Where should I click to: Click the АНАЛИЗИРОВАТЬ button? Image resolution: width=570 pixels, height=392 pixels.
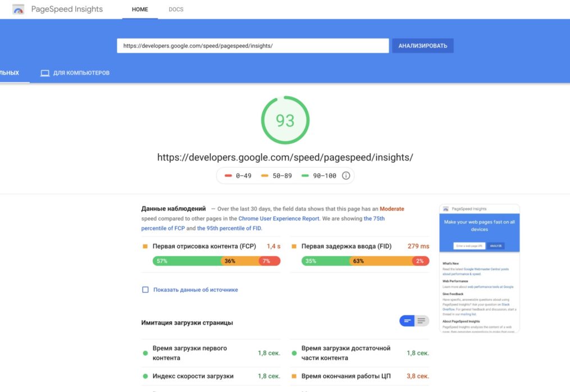(423, 46)
